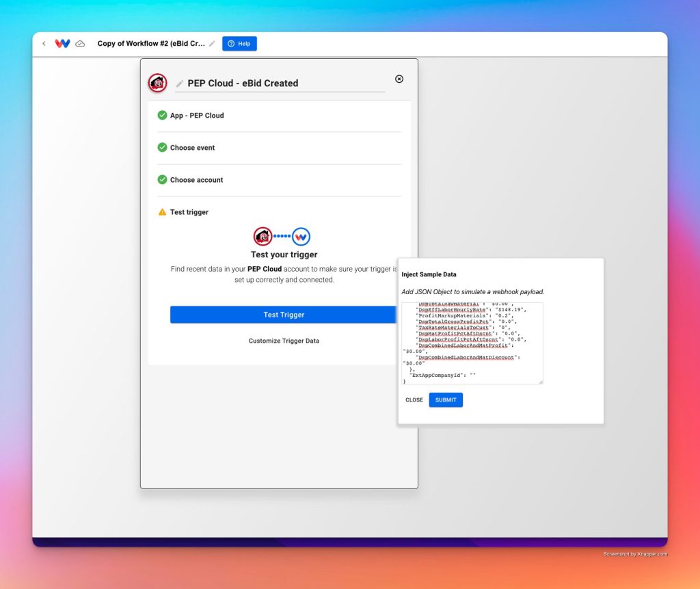Collapse the Test trigger step
The width and height of the screenshot is (700, 589).
point(279,212)
